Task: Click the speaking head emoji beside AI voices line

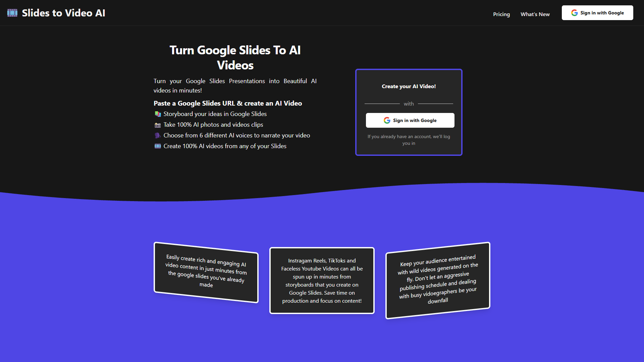Action: (158, 135)
